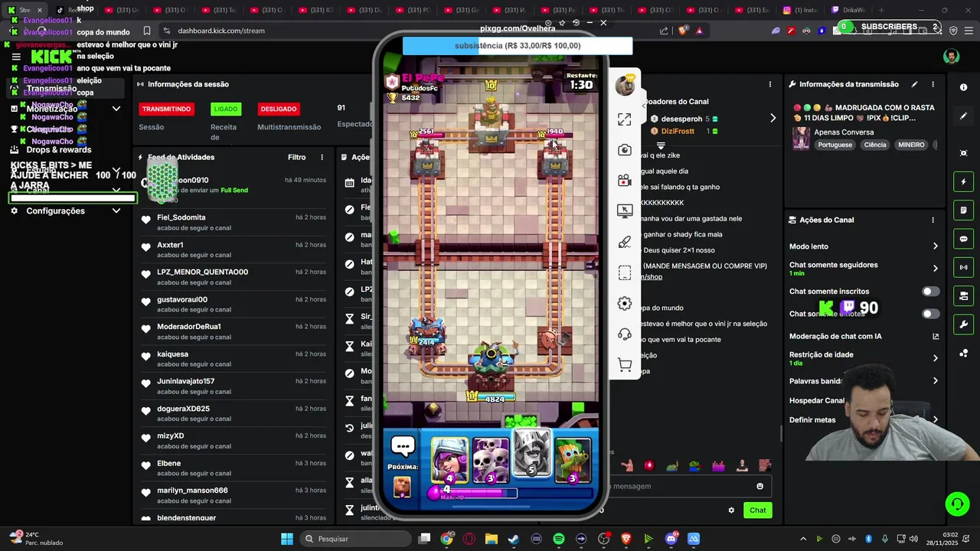Click the LIGADO revenue badge

click(x=226, y=109)
